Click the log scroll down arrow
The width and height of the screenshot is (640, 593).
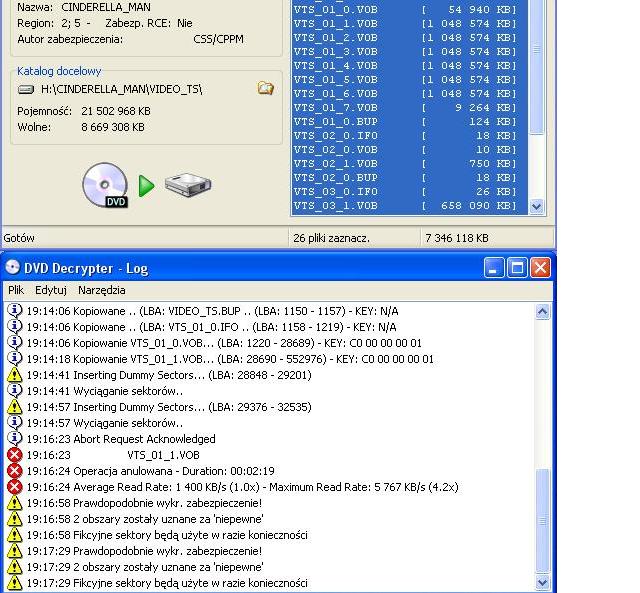click(542, 582)
